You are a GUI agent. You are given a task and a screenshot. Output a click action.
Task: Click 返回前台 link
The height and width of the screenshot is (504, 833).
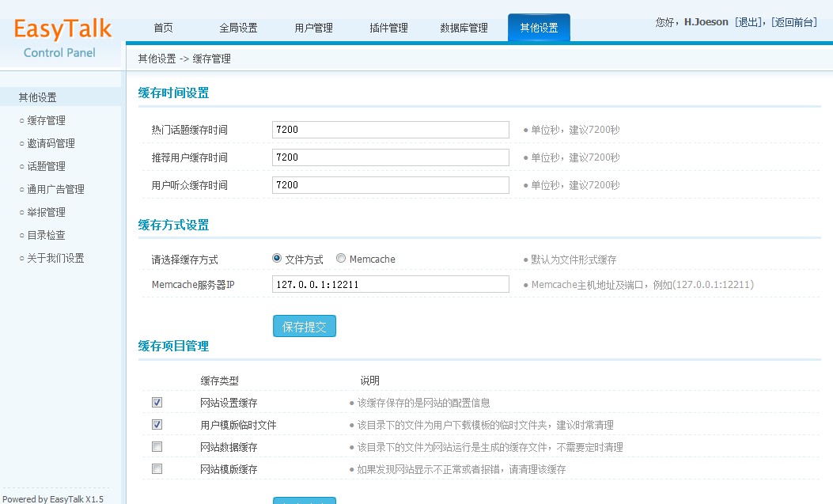pyautogui.click(x=793, y=22)
